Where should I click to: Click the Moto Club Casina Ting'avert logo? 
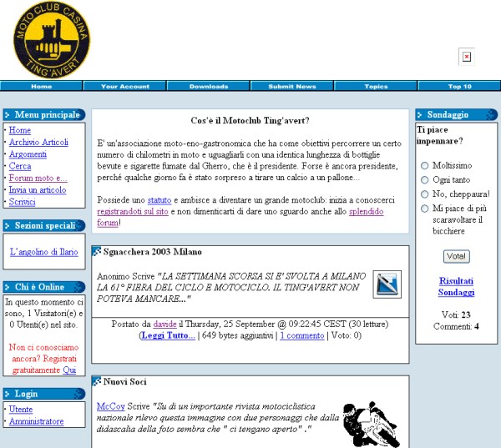click(x=51, y=40)
